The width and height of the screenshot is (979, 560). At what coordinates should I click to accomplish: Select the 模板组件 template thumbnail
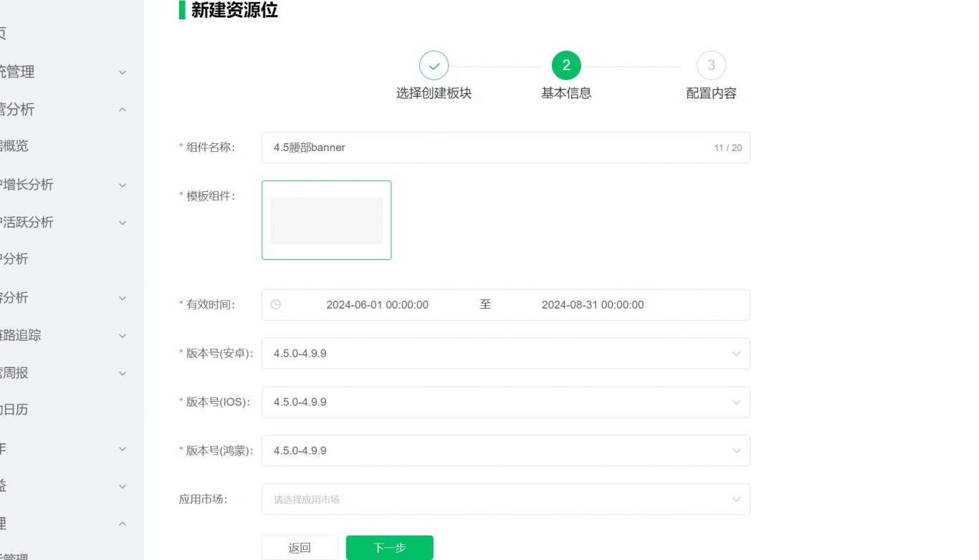pos(326,220)
